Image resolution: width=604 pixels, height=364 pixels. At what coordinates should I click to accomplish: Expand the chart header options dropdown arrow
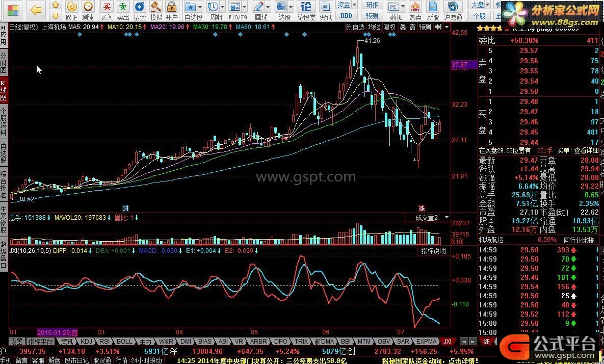(447, 27)
